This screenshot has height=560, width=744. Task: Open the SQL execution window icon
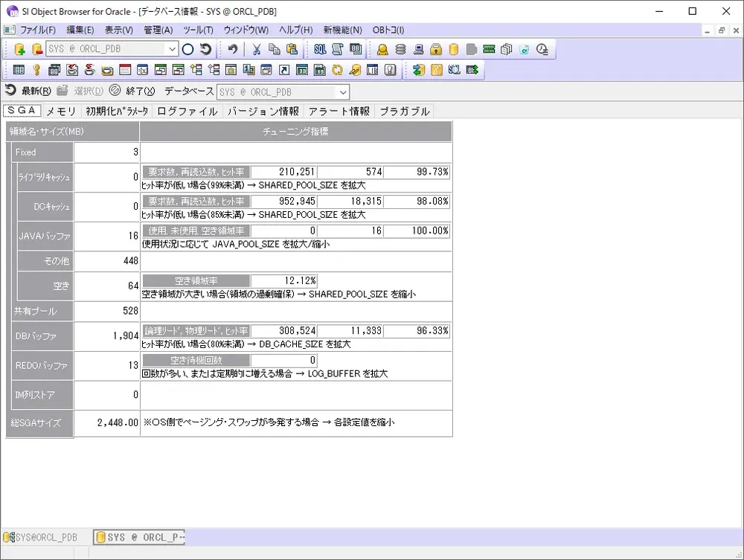tap(320, 49)
